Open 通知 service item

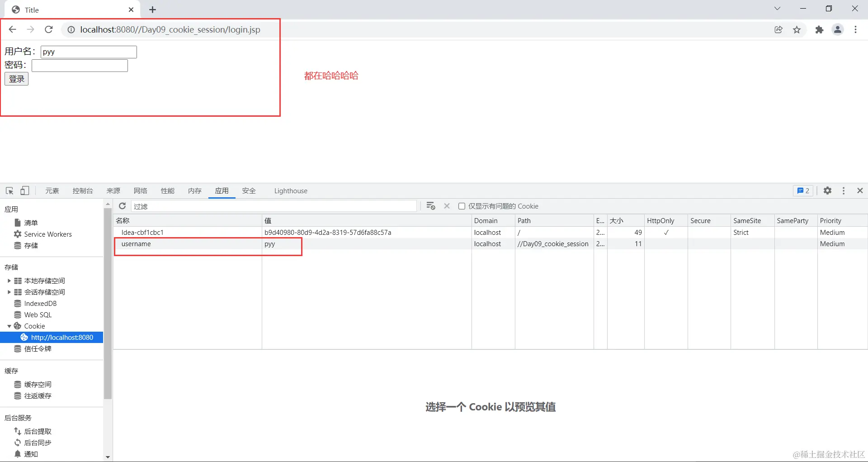click(31, 454)
